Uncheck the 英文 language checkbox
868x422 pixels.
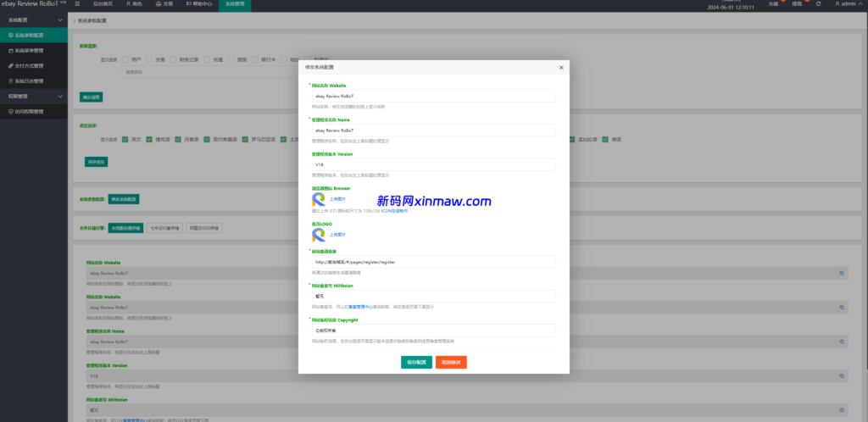[x=125, y=140]
